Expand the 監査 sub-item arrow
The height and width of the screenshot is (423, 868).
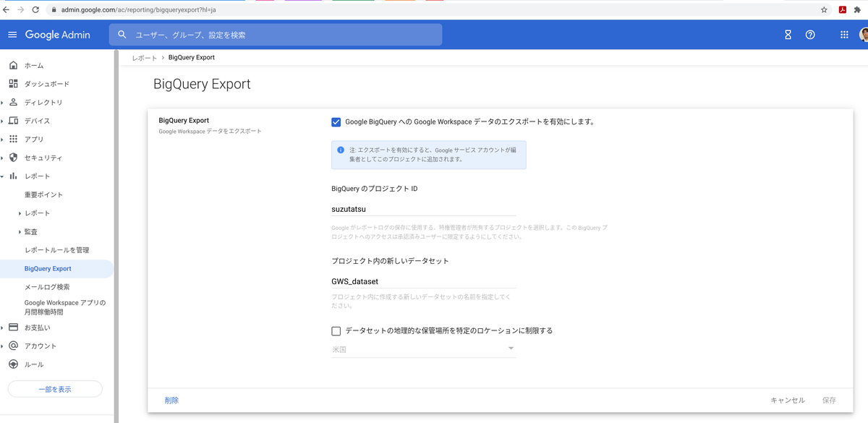point(20,232)
